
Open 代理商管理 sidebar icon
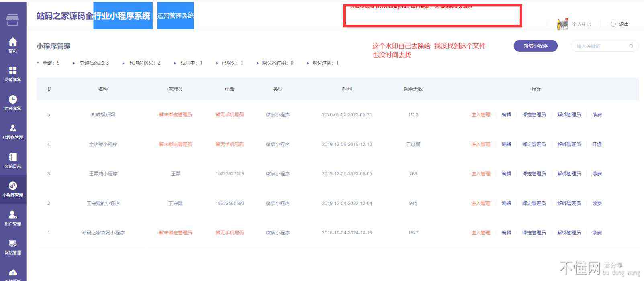(x=13, y=128)
